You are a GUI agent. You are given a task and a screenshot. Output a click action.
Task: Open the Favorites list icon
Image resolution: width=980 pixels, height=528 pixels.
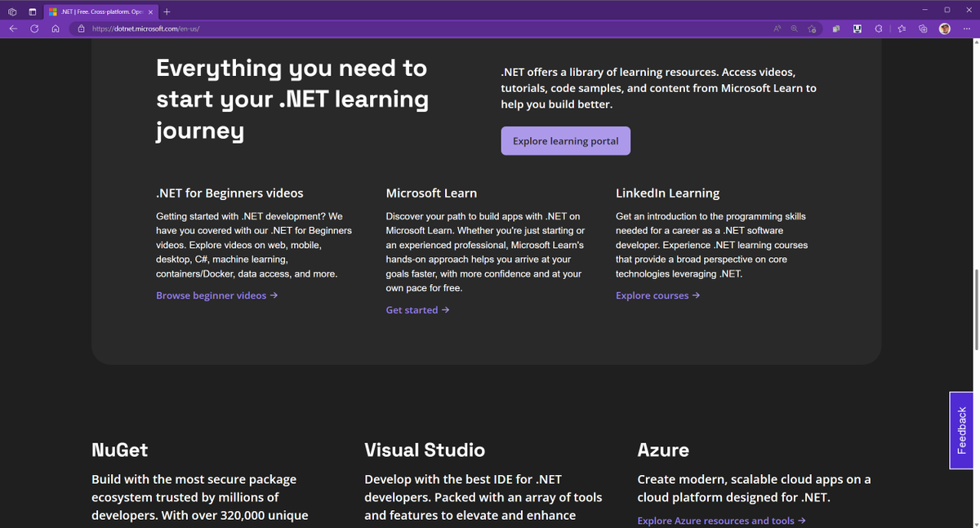click(x=902, y=29)
